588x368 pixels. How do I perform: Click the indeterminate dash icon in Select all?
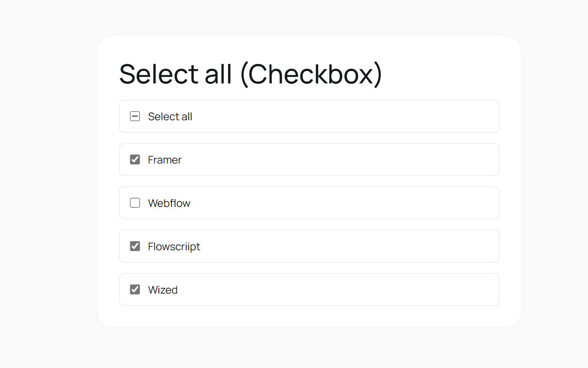tap(135, 116)
